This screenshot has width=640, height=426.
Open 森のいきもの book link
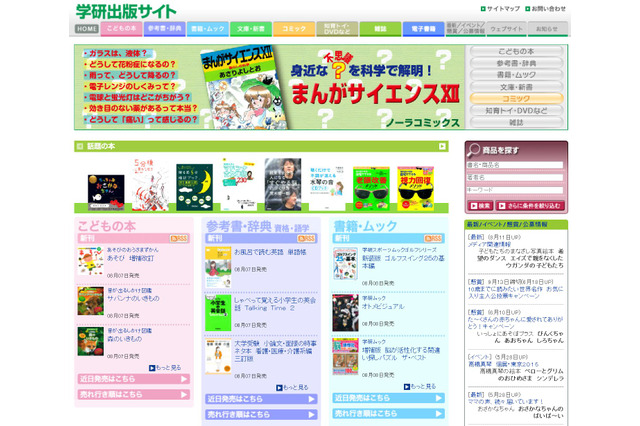tap(124, 339)
